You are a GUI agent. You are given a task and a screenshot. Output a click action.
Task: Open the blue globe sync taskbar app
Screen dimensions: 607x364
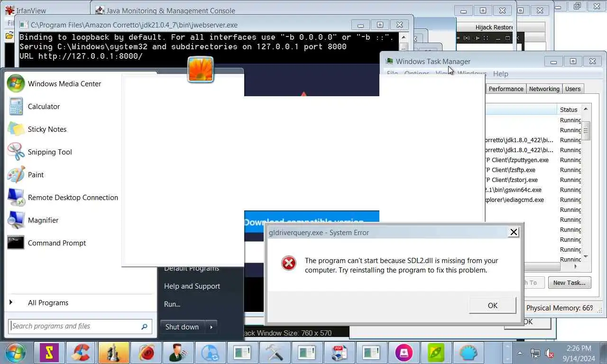(210, 353)
